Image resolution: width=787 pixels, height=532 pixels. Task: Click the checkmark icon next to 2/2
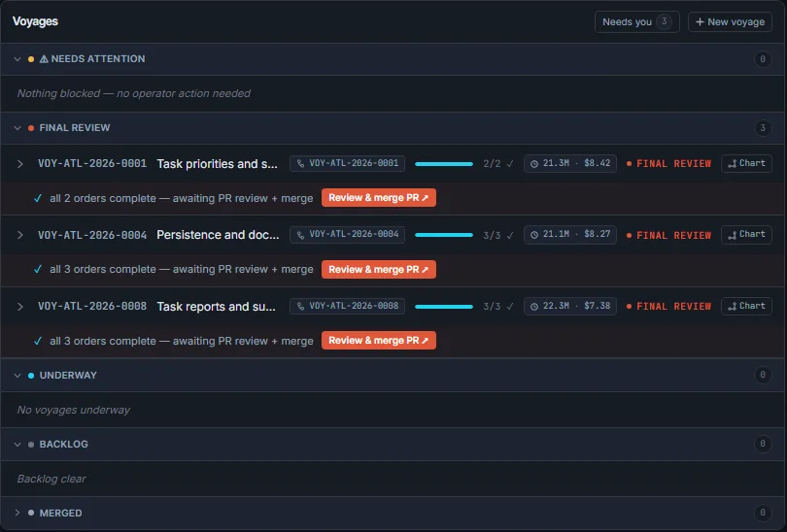510,163
